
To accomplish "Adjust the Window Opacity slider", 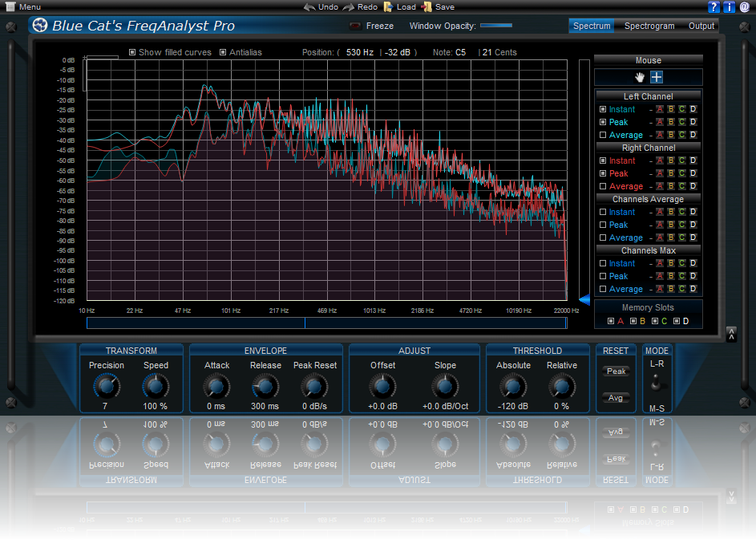I will point(498,25).
